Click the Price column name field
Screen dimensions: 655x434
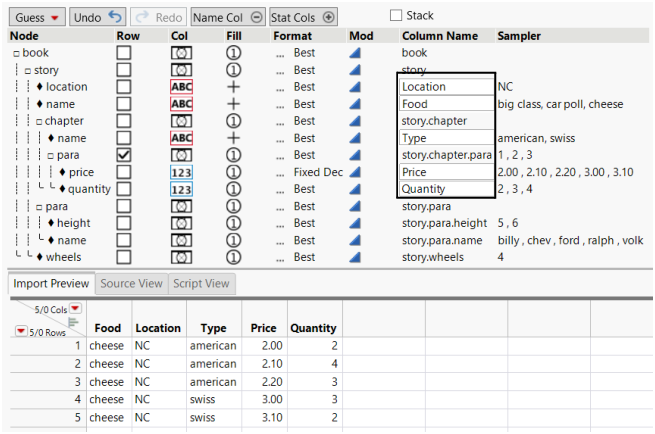tap(444, 172)
